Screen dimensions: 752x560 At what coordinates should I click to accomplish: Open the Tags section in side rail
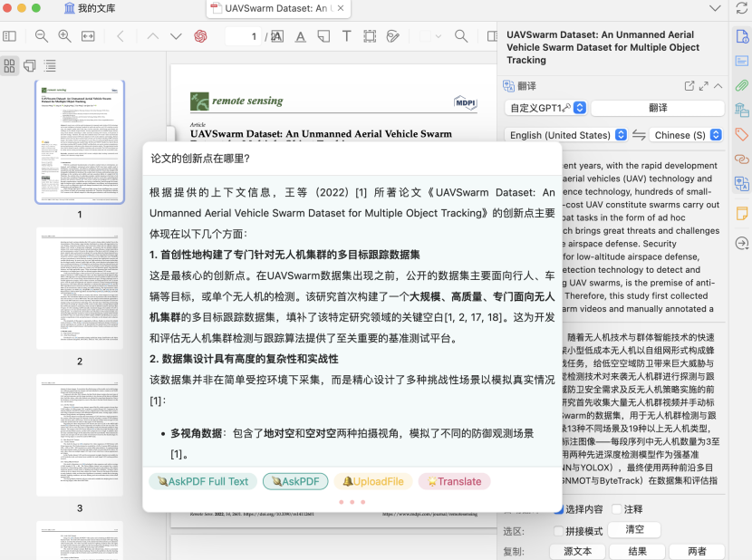pyautogui.click(x=741, y=135)
